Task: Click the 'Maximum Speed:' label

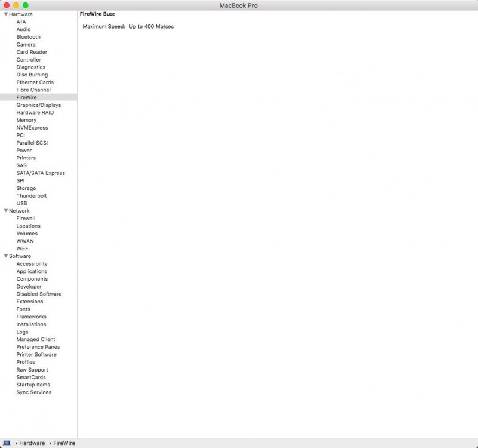Action: [104, 26]
